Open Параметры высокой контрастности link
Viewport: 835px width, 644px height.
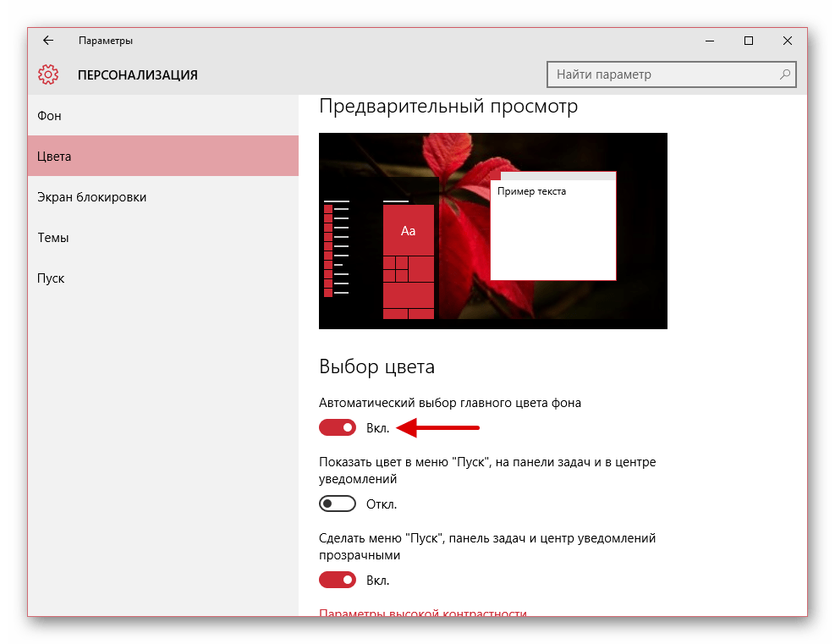click(x=423, y=614)
